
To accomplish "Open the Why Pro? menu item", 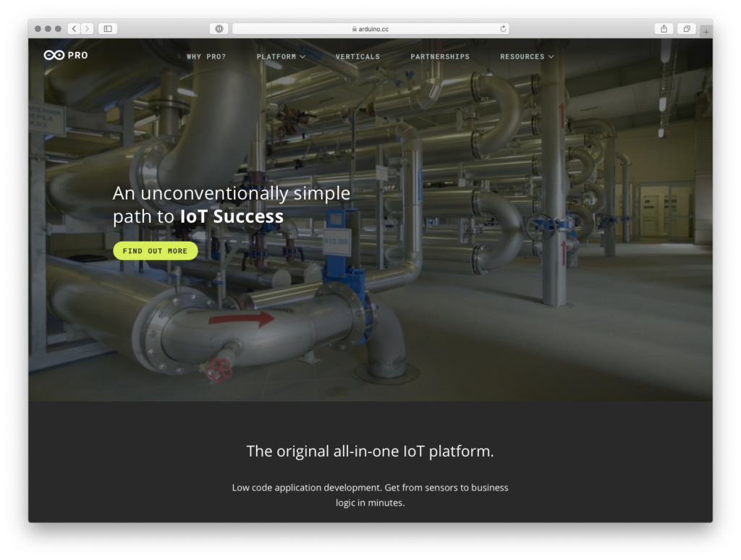I will tap(206, 56).
